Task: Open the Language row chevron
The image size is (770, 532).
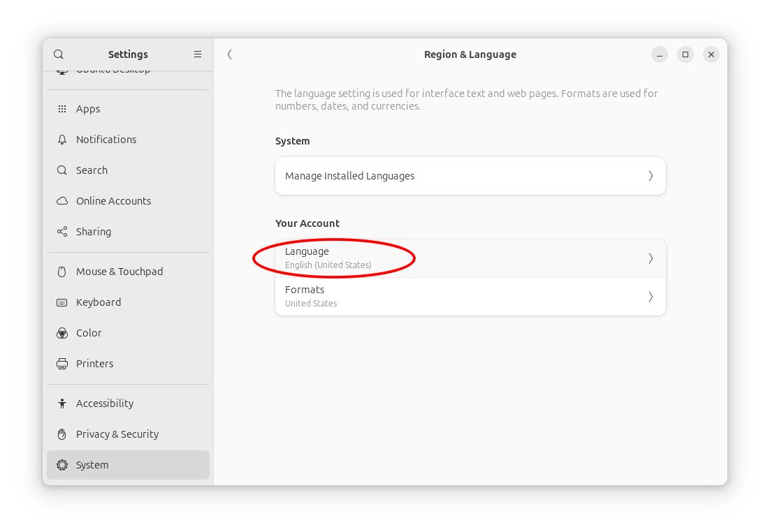Action: (x=651, y=258)
